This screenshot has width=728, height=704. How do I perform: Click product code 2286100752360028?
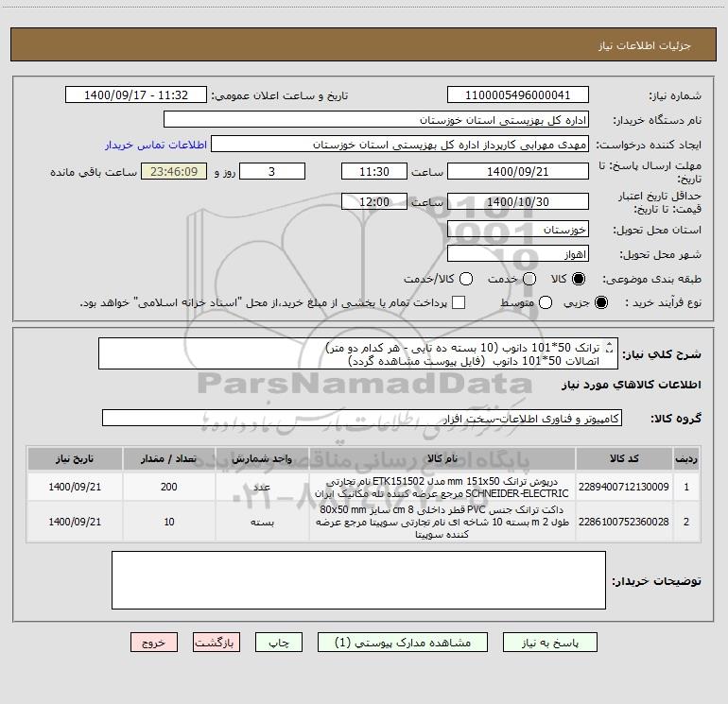coord(624,522)
